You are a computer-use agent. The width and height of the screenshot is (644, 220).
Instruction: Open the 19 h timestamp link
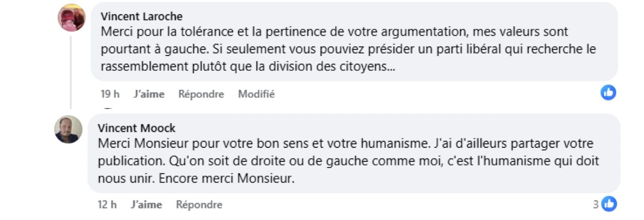(x=110, y=94)
